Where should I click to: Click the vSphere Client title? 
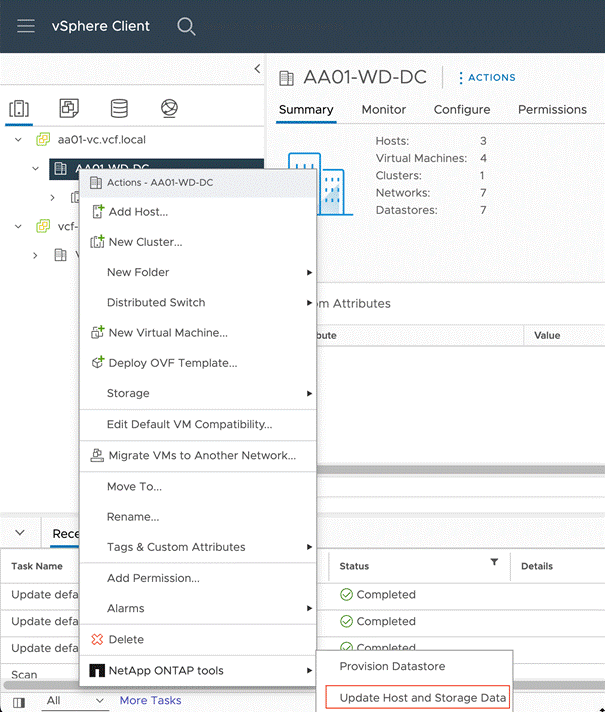click(100, 26)
